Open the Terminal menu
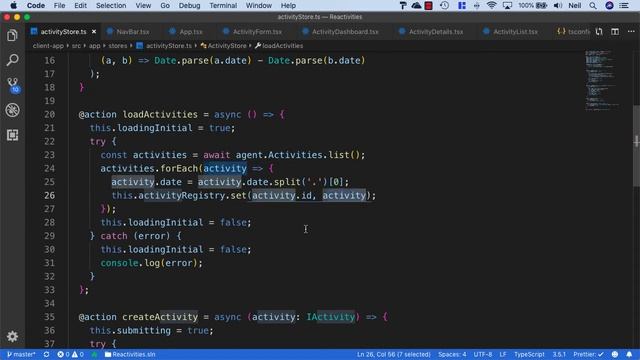The width and height of the screenshot is (640, 360). point(223,5)
